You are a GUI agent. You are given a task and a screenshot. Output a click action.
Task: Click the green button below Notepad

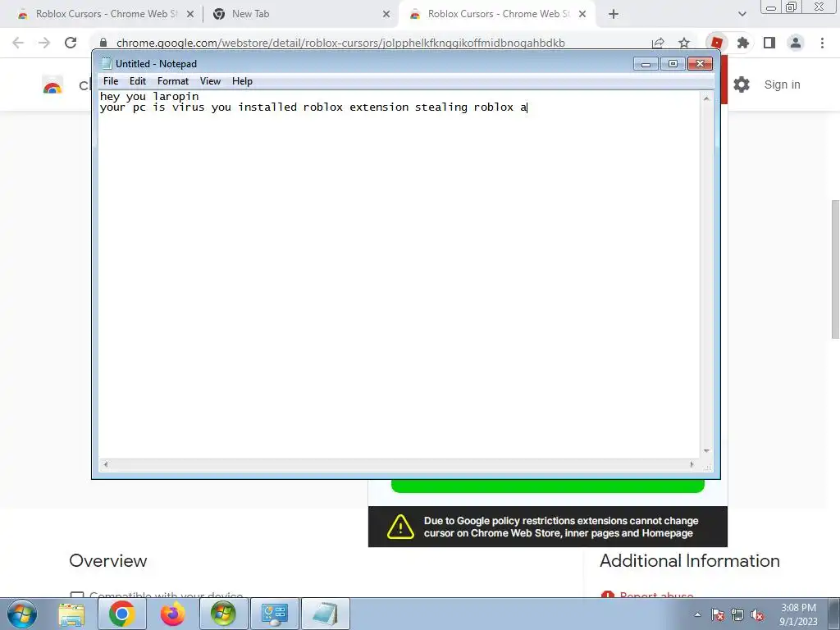(x=547, y=486)
